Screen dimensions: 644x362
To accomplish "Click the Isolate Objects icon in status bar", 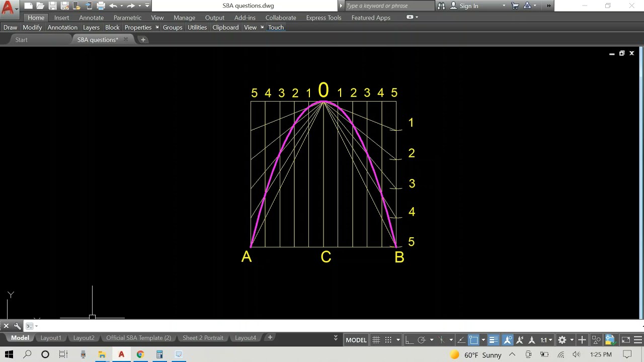I will (596, 340).
